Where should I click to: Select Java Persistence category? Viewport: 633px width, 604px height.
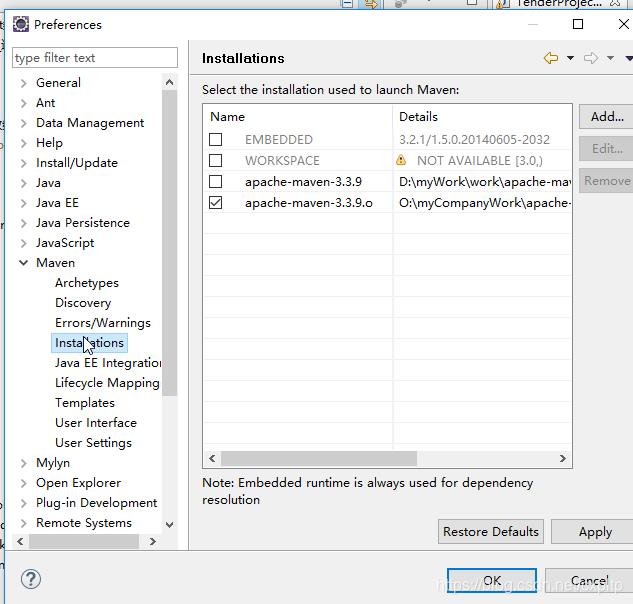coord(83,223)
